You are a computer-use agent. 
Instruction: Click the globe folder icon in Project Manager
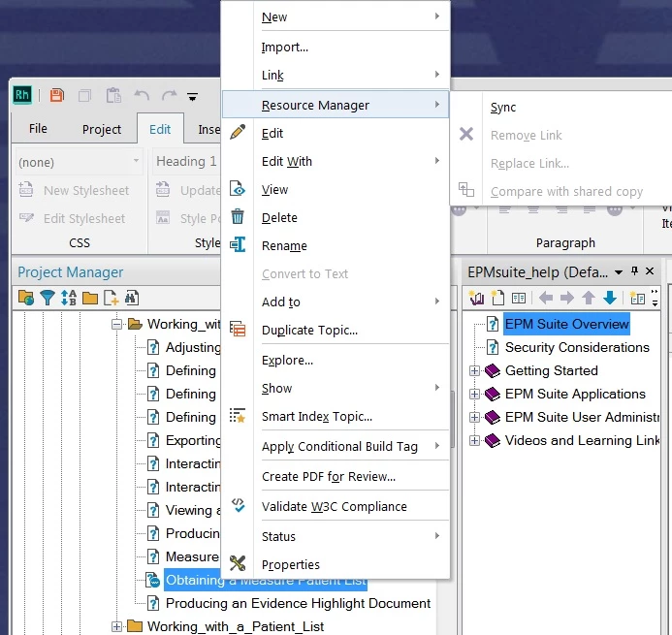click(26, 298)
